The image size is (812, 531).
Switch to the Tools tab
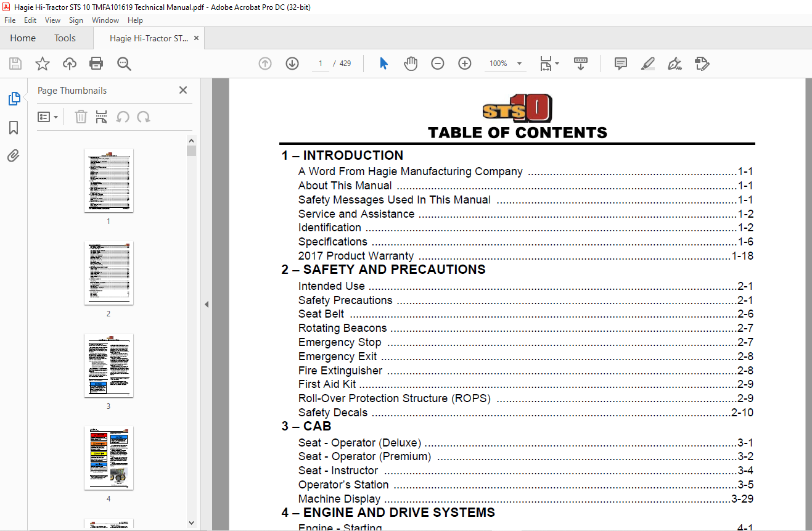point(65,38)
